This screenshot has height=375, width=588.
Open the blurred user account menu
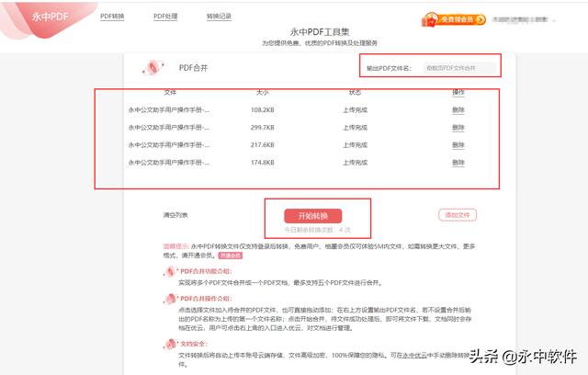coord(524,19)
